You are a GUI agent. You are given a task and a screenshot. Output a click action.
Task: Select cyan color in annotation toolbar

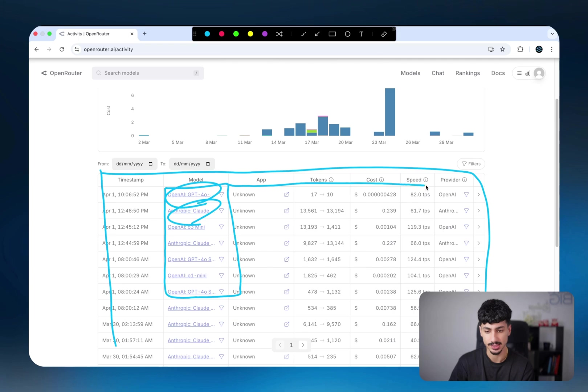click(207, 34)
